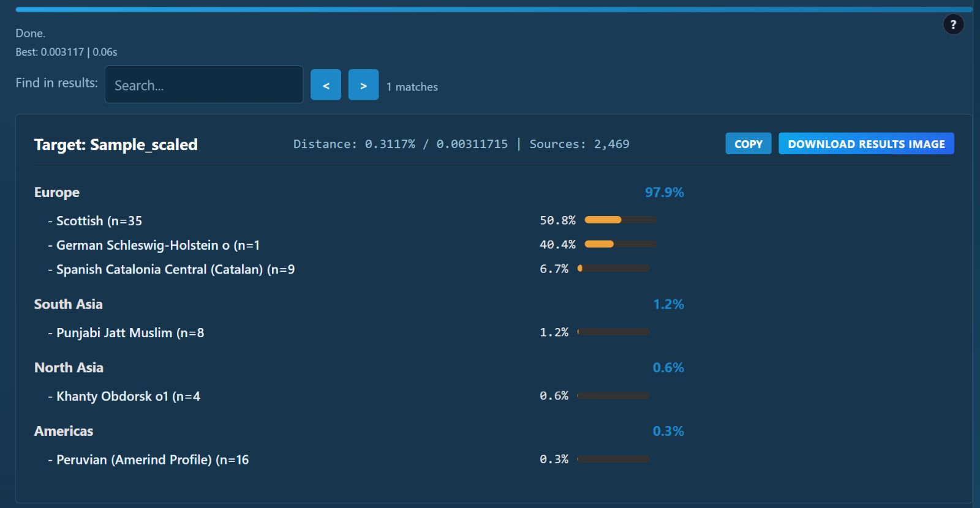Select the South Asia region heading
Viewport: 980px width, 508px height.
coord(68,304)
